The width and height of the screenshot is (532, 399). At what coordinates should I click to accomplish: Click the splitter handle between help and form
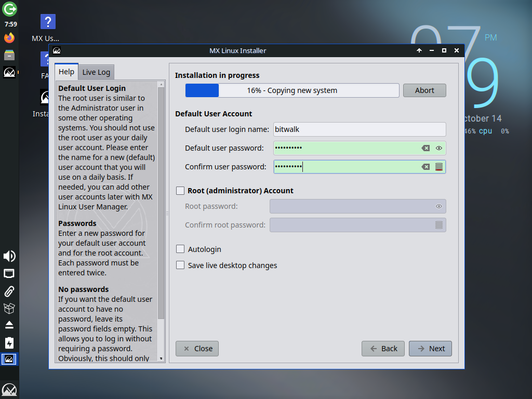click(167, 214)
